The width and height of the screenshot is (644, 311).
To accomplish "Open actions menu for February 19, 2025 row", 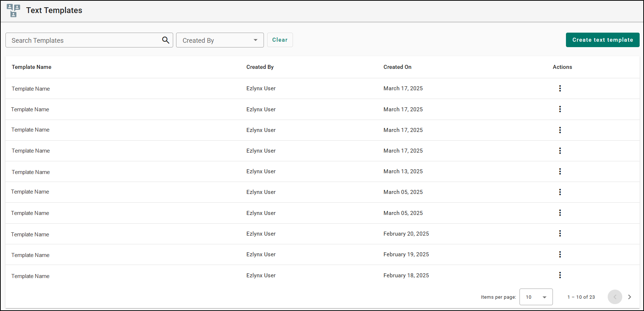I will coord(560,254).
